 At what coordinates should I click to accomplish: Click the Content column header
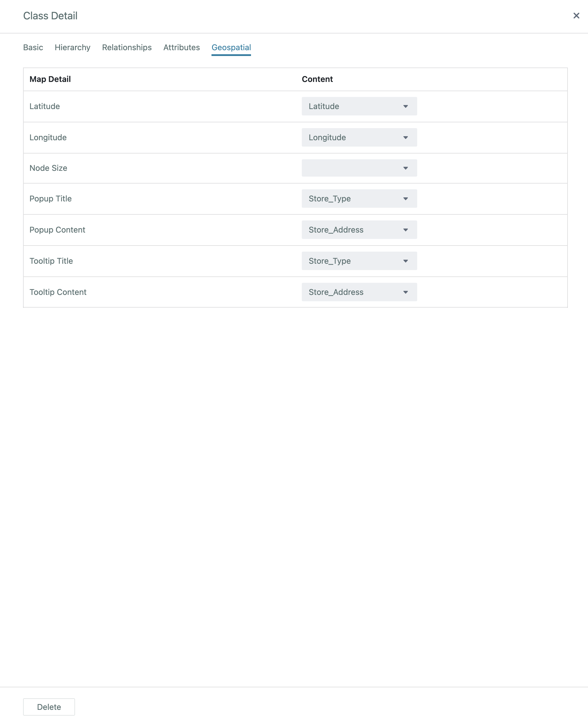pyautogui.click(x=317, y=79)
